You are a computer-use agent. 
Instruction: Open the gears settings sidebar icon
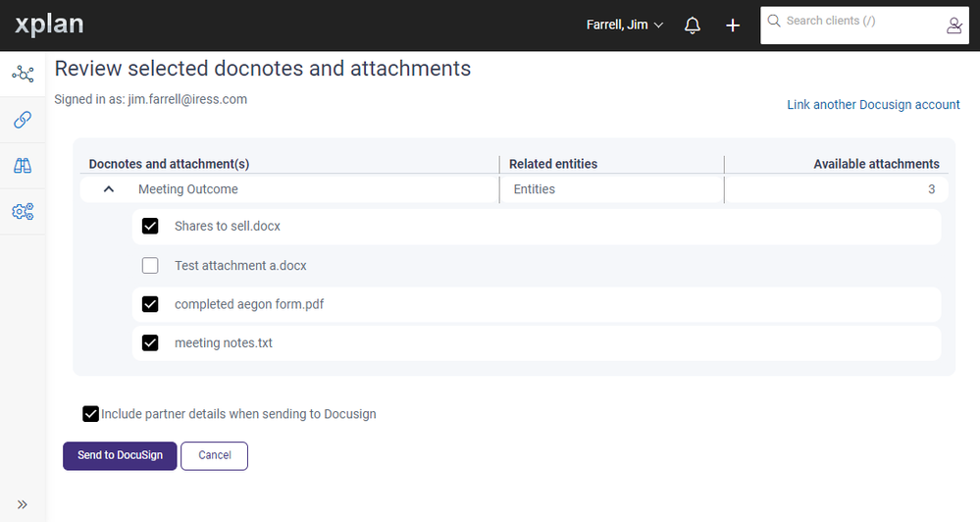coord(23,211)
